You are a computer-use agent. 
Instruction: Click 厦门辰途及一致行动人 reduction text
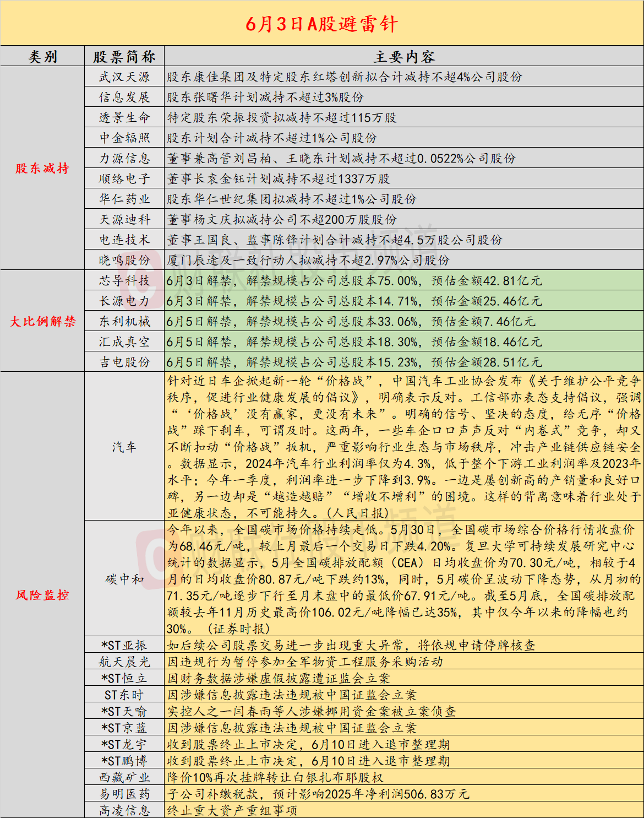click(x=308, y=261)
